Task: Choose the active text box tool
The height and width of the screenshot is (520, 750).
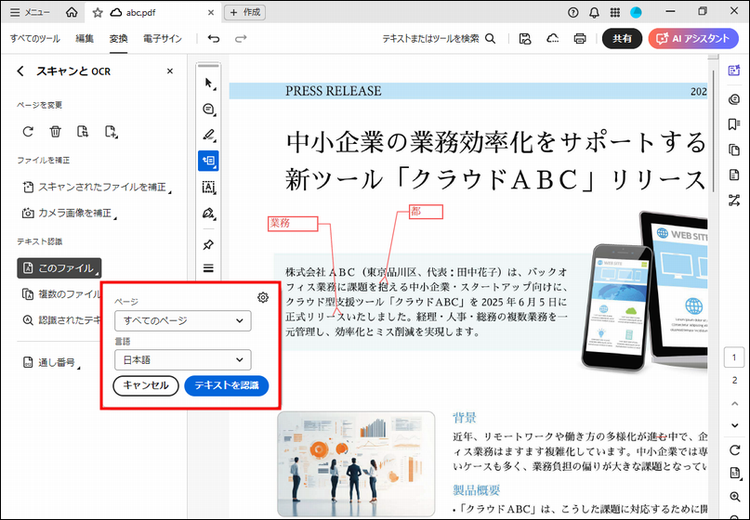Action: tap(209, 161)
